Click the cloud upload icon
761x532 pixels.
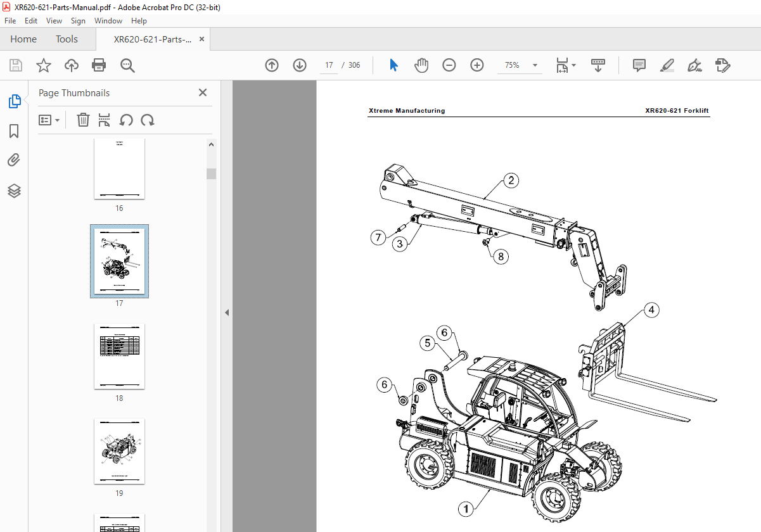72,65
